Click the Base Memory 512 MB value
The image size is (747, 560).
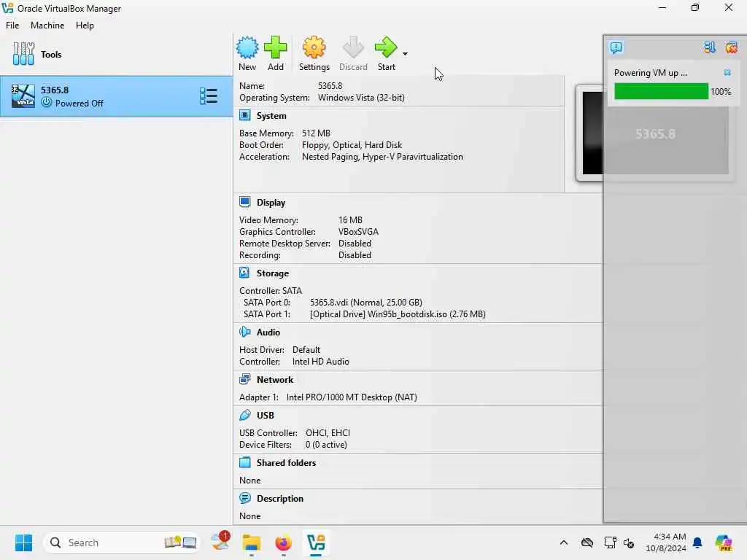click(316, 133)
